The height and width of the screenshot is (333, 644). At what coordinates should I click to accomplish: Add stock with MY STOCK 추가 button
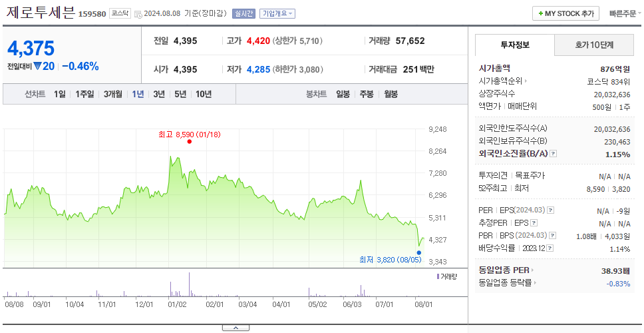click(566, 13)
